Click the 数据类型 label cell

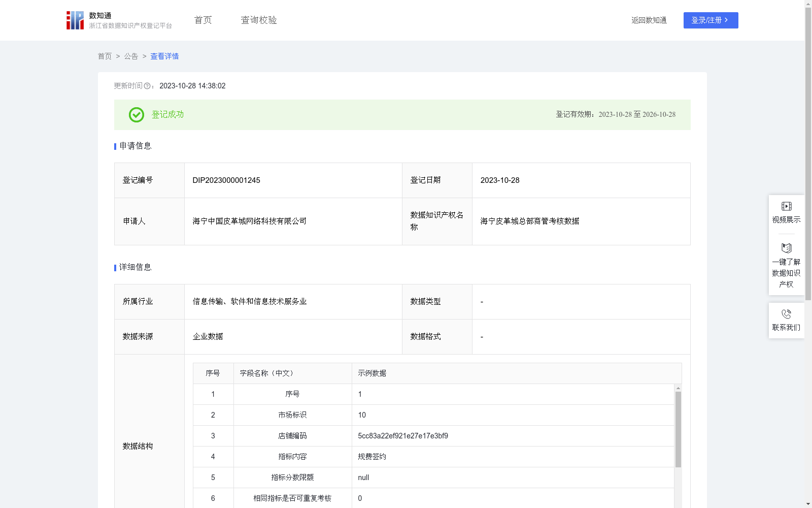[x=437, y=302]
